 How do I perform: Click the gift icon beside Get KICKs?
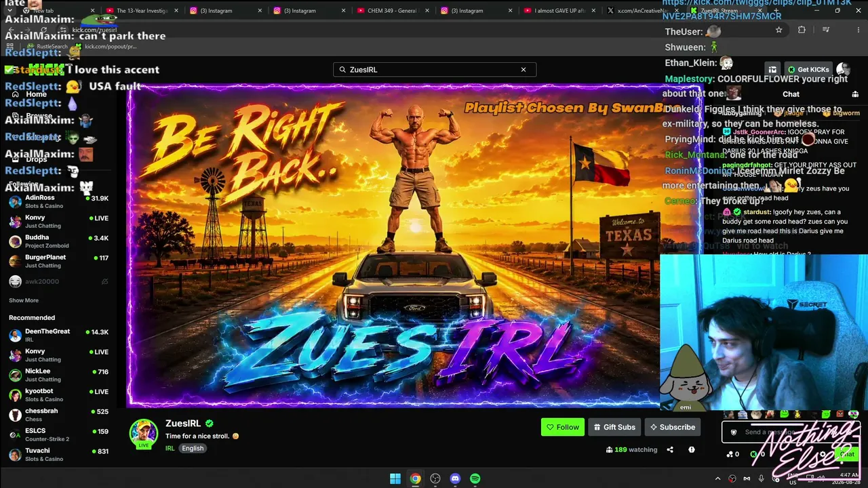click(x=772, y=69)
